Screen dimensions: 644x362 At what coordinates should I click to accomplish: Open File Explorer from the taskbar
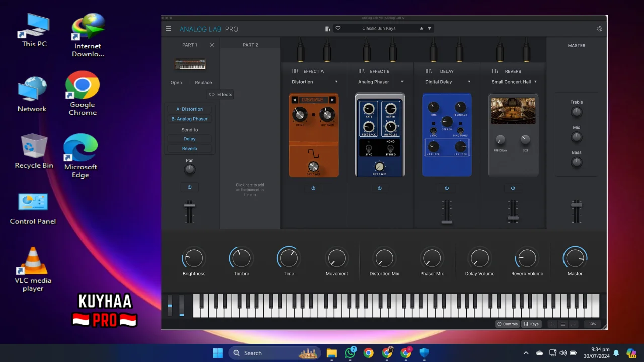(331, 353)
